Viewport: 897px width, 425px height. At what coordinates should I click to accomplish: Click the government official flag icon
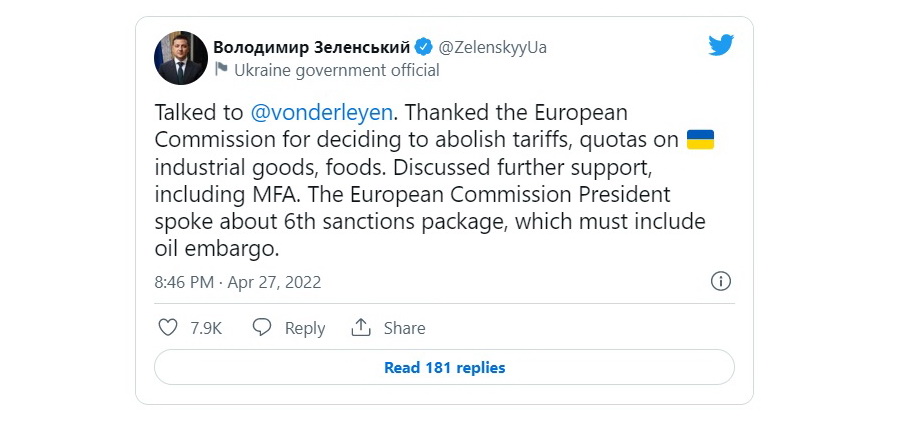click(x=221, y=70)
